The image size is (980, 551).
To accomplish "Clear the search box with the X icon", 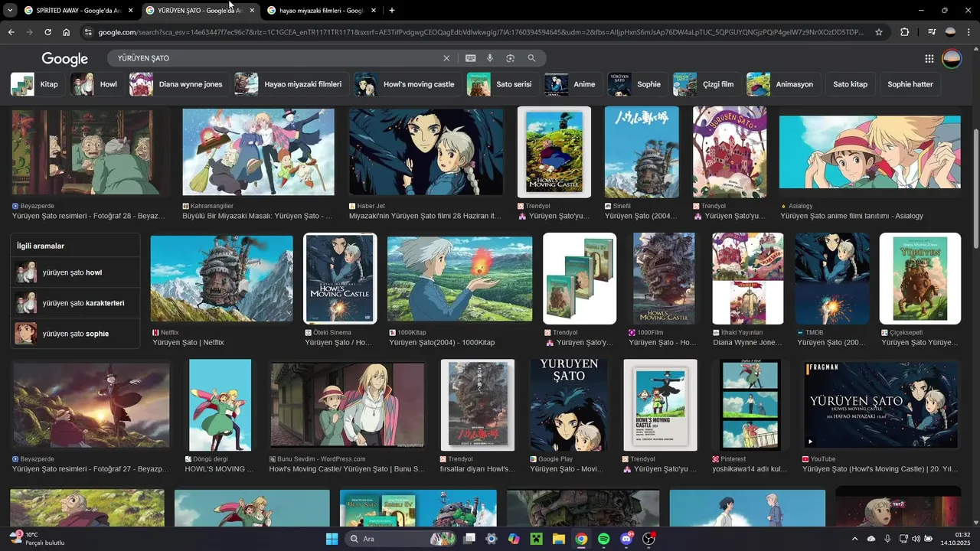I will tap(446, 58).
